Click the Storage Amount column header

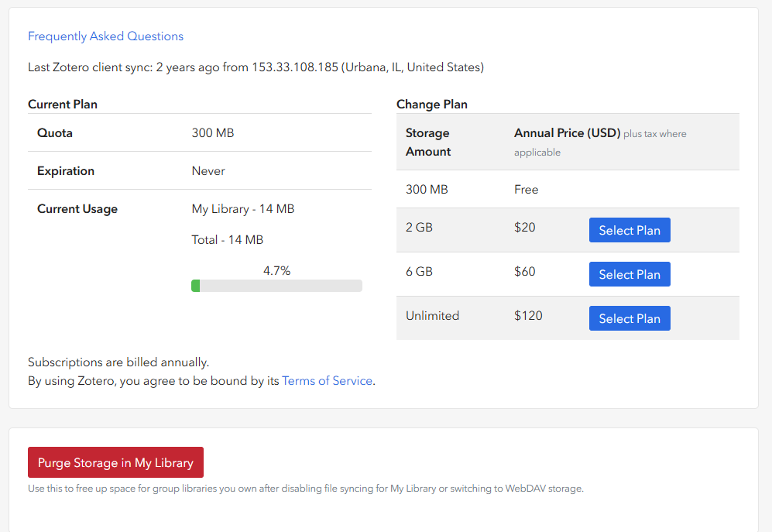(x=428, y=142)
